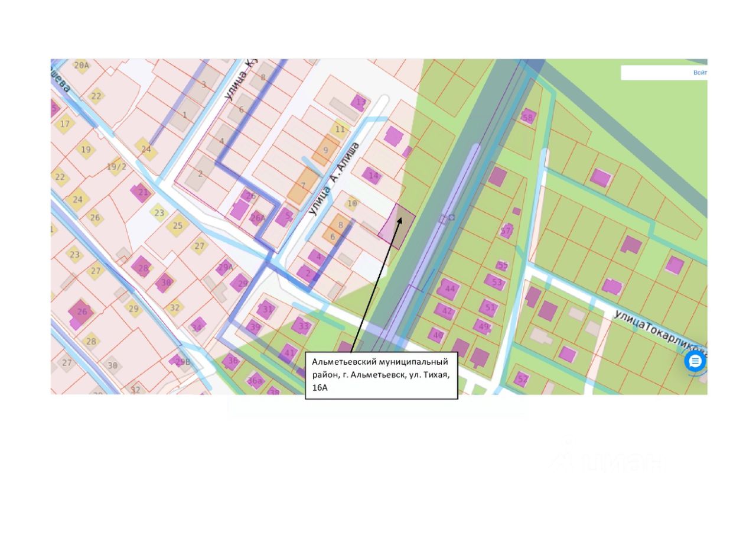Choose the building numbered 44
The width and height of the screenshot is (756, 535).
449,288
